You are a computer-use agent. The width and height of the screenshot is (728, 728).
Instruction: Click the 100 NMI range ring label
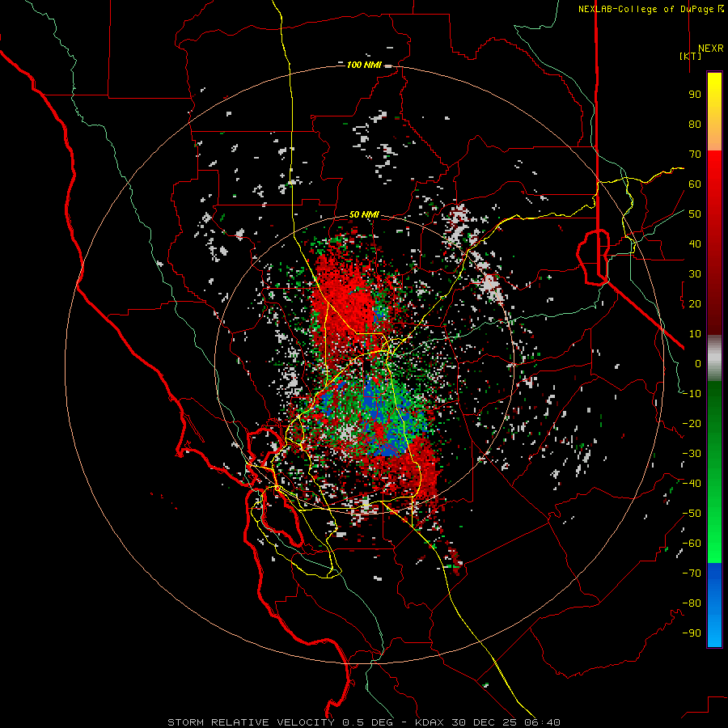tap(364, 65)
